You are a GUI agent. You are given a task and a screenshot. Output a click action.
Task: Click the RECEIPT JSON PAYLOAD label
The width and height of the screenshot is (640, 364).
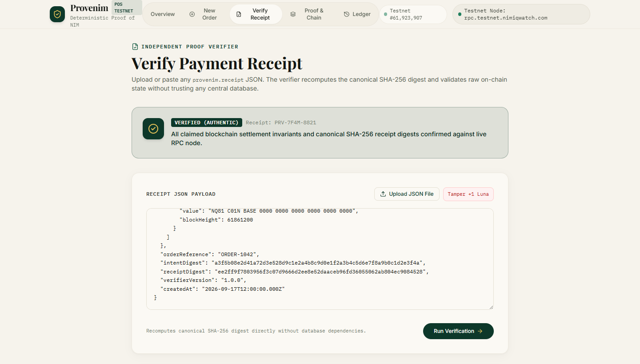point(181,194)
